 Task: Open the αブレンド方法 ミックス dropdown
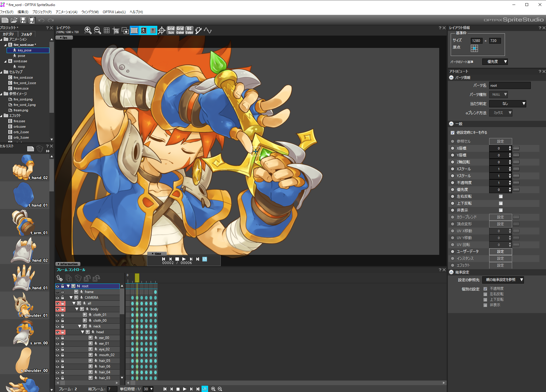(501, 113)
